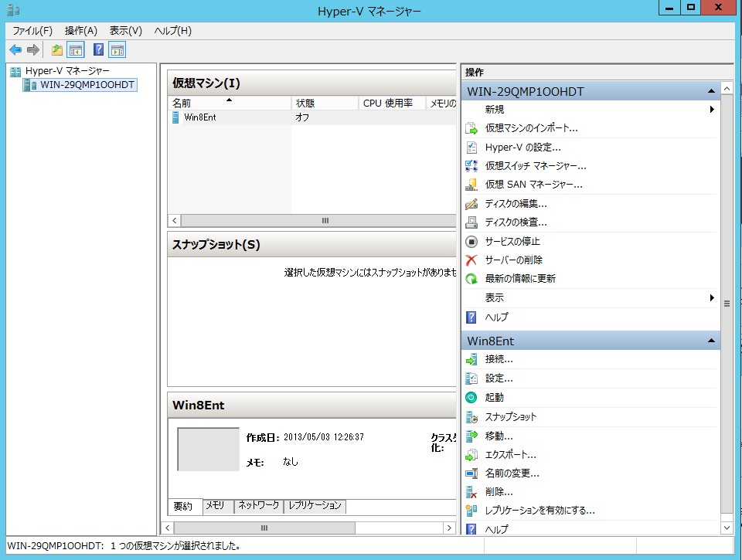Click the サービスの停止 stop icon
742x560 pixels.
click(471, 242)
